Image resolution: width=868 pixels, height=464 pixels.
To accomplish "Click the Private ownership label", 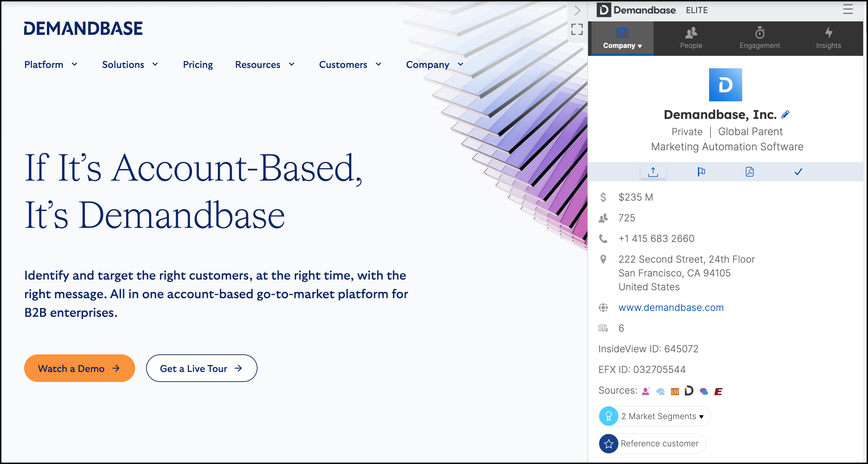I will point(687,132).
